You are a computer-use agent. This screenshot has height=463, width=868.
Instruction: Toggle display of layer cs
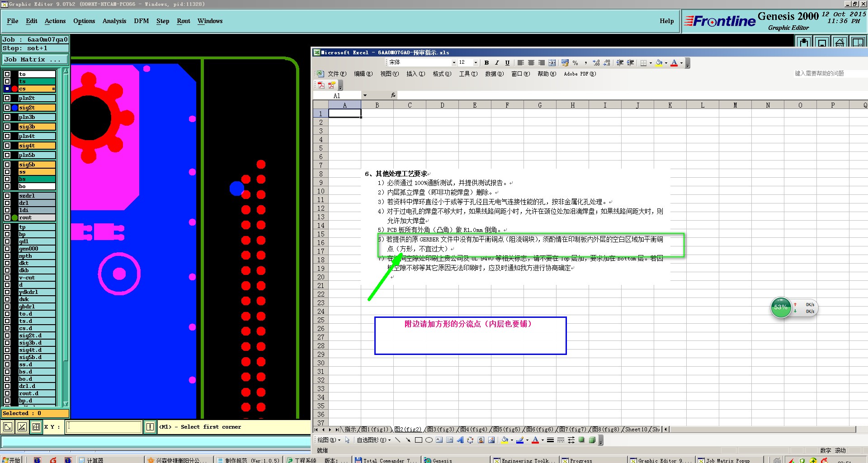tap(7, 89)
